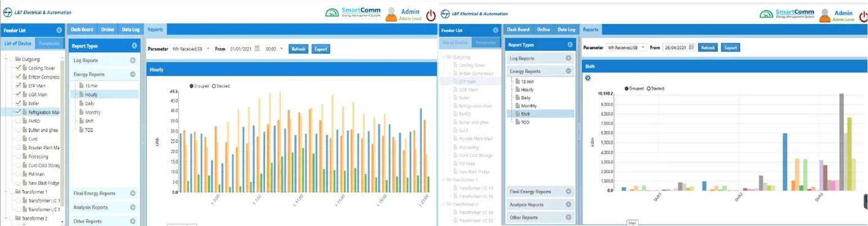
Task: Click the Refresh button in right window
Action: tap(708, 47)
